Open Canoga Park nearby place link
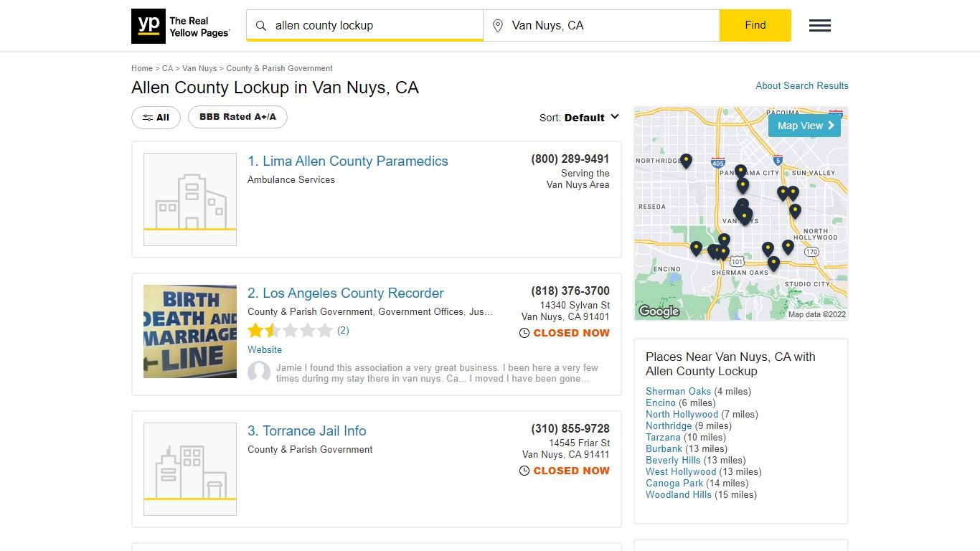 [673, 484]
